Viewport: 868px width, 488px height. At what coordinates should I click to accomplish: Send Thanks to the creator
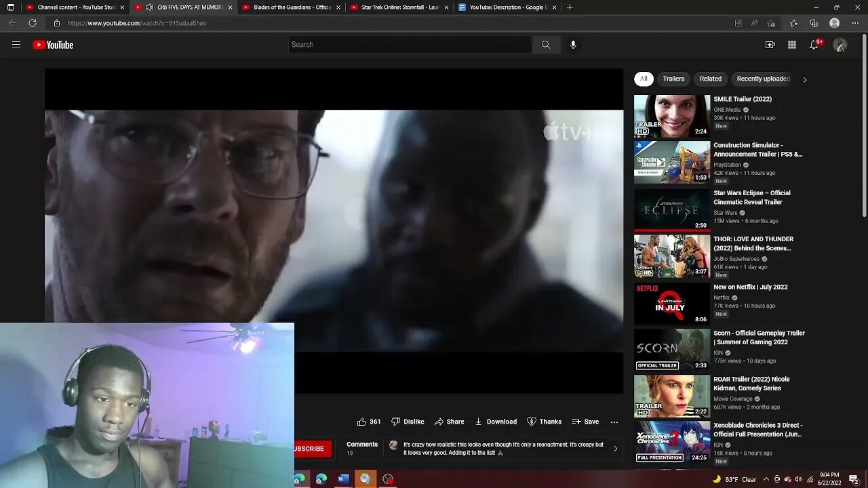point(545,422)
